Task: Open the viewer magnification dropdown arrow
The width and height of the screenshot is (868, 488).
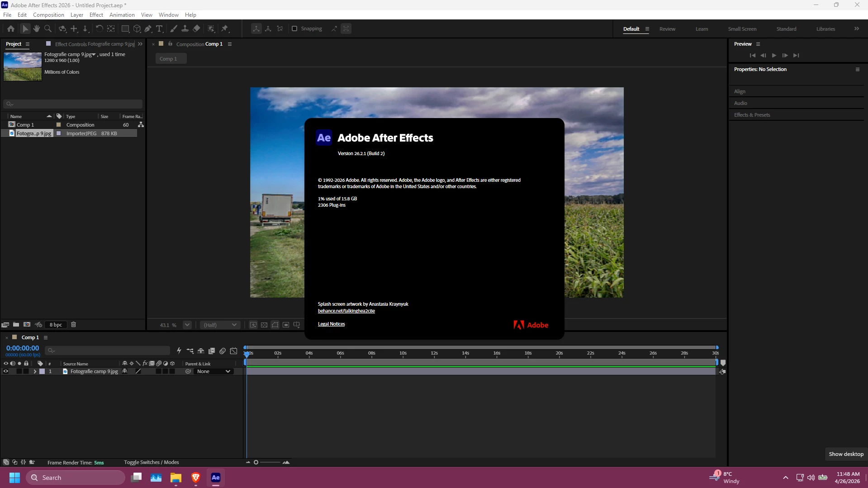Action: pos(187,325)
